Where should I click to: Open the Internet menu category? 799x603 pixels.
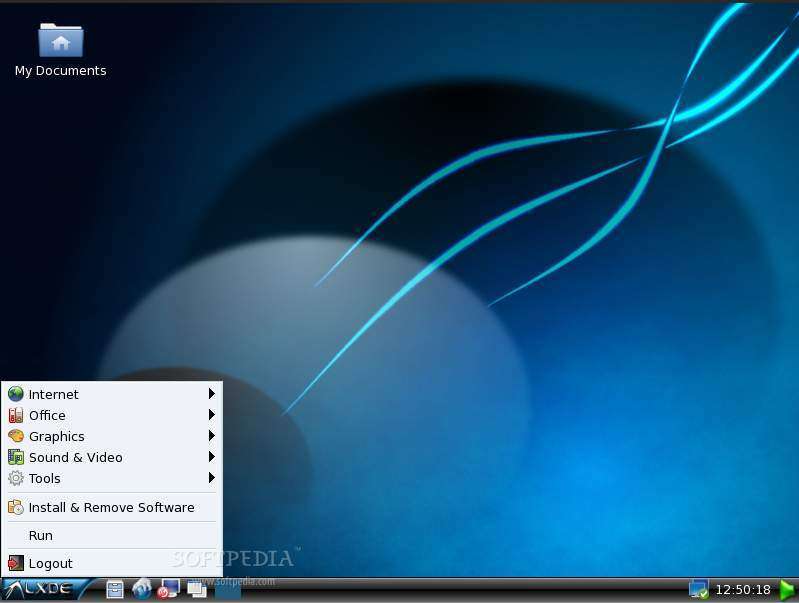[x=112, y=394]
